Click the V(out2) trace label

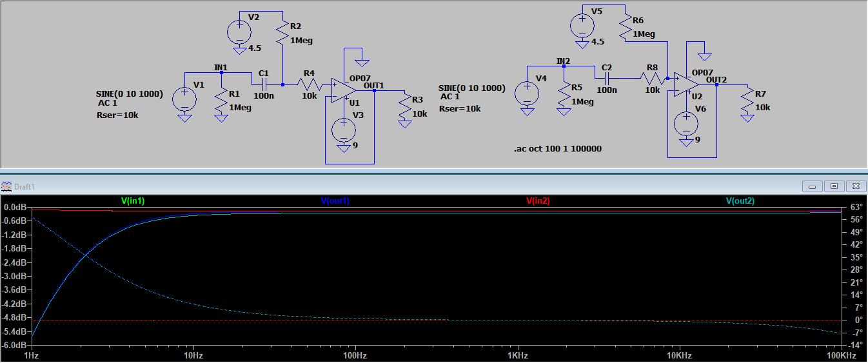tap(740, 201)
